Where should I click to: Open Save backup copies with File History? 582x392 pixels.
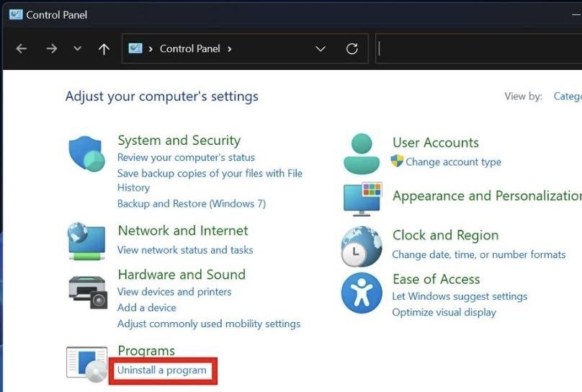tap(210, 180)
